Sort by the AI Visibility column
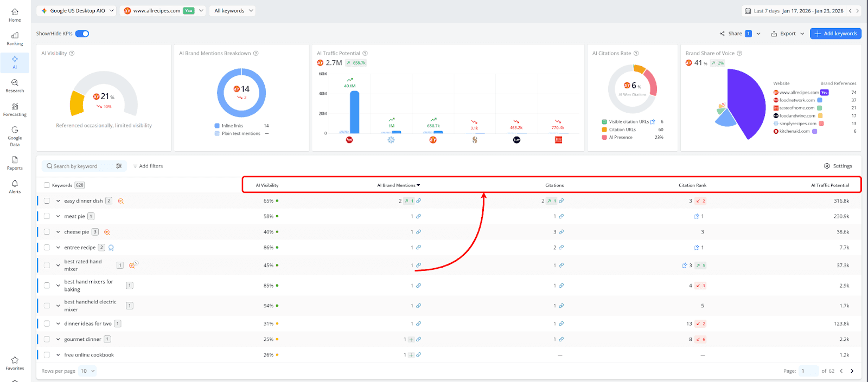Viewport: 868px width, 382px height. click(267, 185)
